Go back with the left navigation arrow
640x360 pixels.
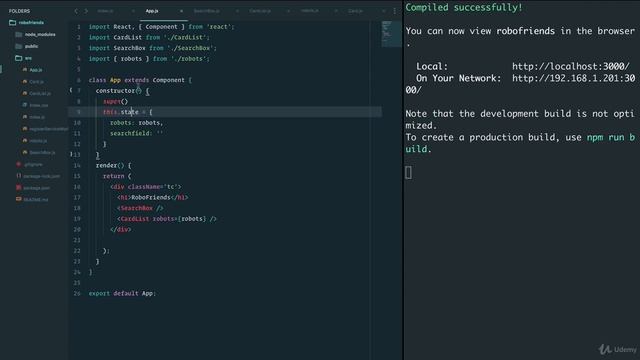tap(76, 11)
